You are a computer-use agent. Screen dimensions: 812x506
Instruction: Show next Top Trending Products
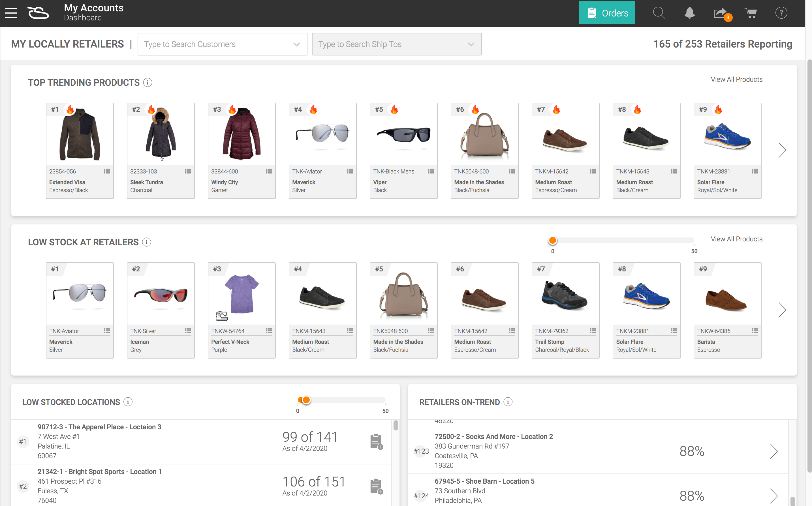pyautogui.click(x=782, y=150)
